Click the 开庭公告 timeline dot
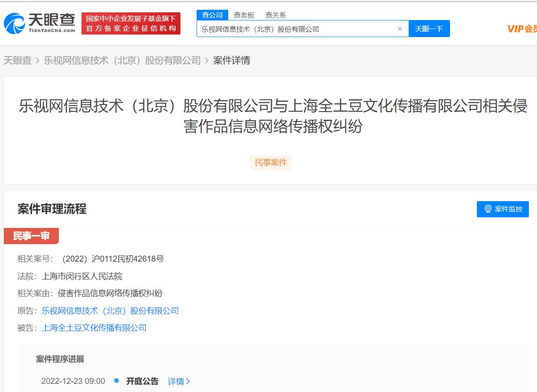 click(x=116, y=380)
